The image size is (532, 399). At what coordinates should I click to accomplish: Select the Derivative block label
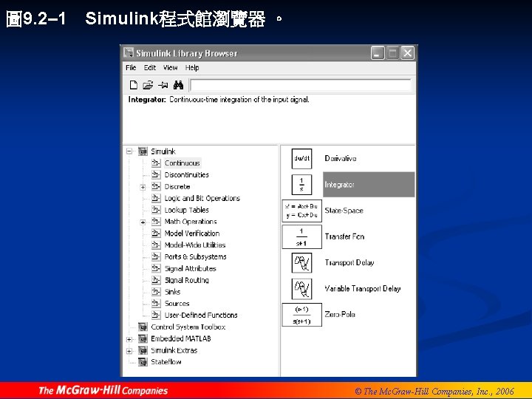341,158
